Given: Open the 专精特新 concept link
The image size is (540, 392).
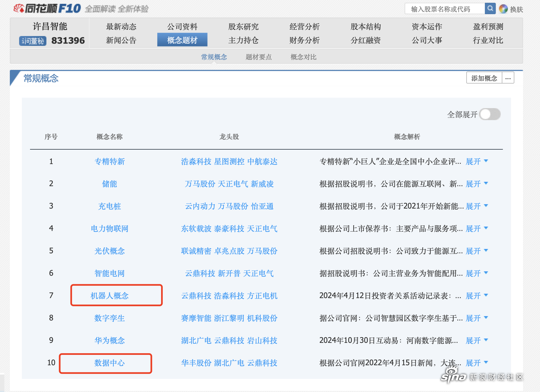Looking at the screenshot, I should pos(110,162).
